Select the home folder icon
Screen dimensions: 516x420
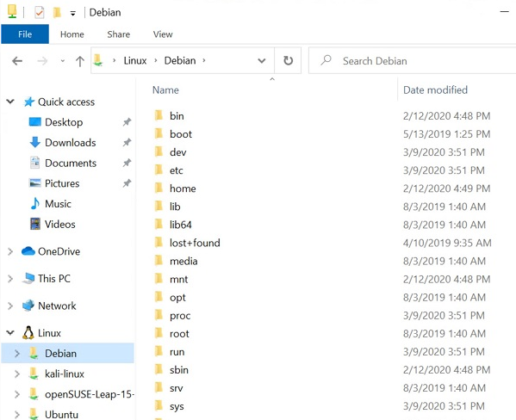click(159, 188)
